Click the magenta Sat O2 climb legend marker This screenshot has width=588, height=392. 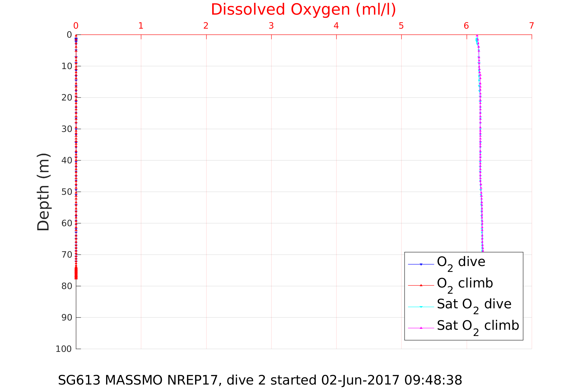pos(421,328)
